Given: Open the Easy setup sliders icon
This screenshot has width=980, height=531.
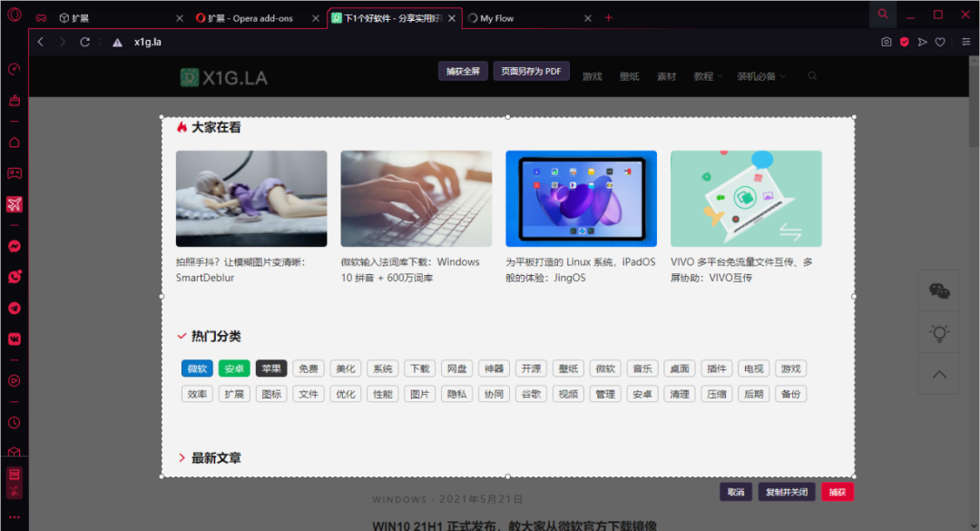Looking at the screenshot, I should click(966, 42).
